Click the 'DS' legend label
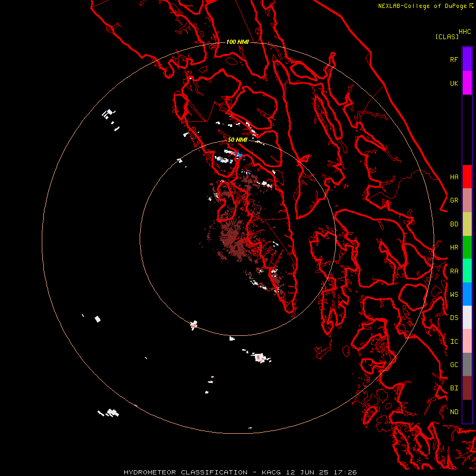This screenshot has height=476, width=476. click(454, 318)
